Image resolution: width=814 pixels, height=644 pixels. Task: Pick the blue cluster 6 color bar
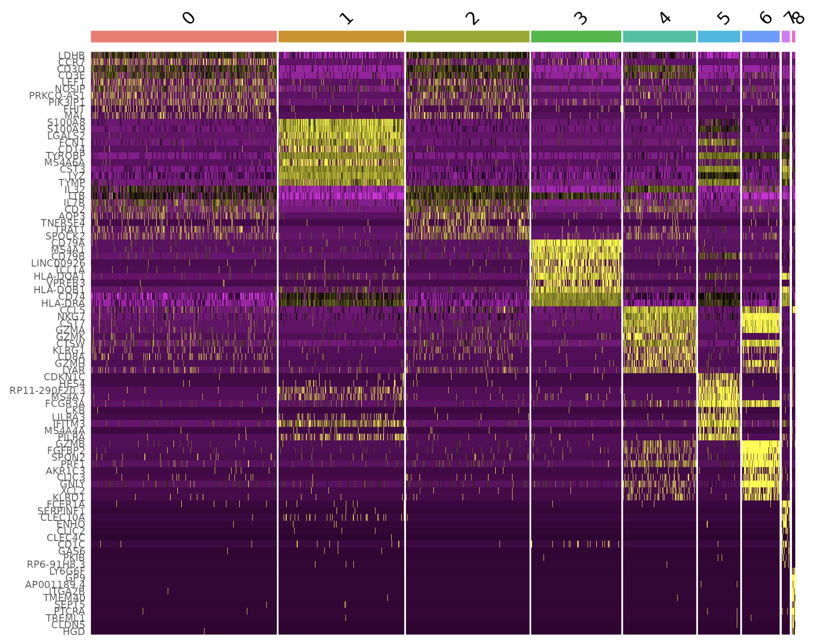point(761,36)
